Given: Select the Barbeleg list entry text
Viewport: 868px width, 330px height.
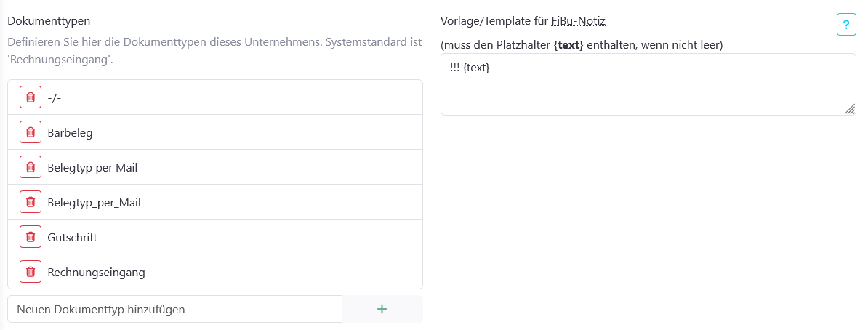Looking at the screenshot, I should 70,132.
